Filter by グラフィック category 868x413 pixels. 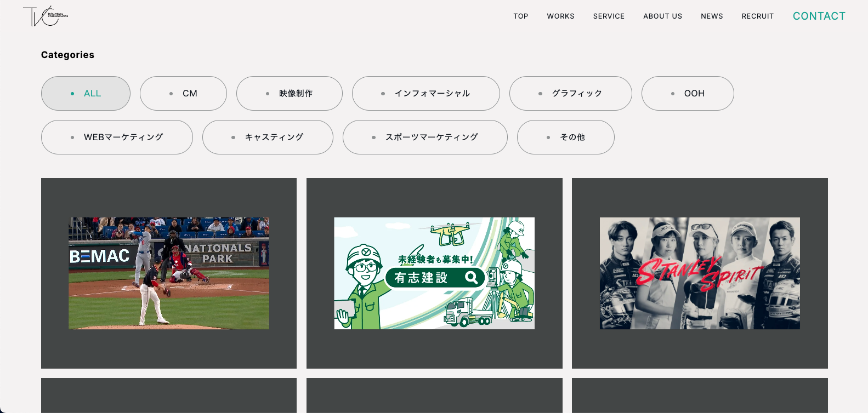pyautogui.click(x=570, y=94)
